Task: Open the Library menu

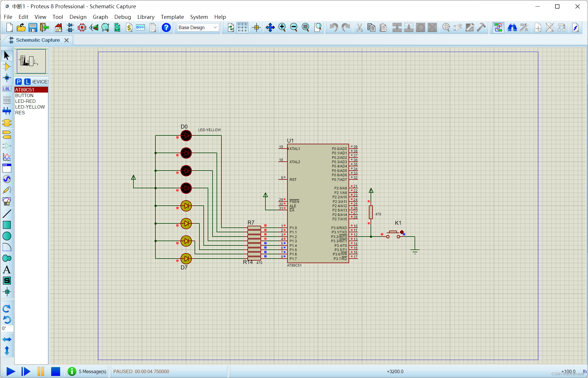Action: pyautogui.click(x=146, y=17)
